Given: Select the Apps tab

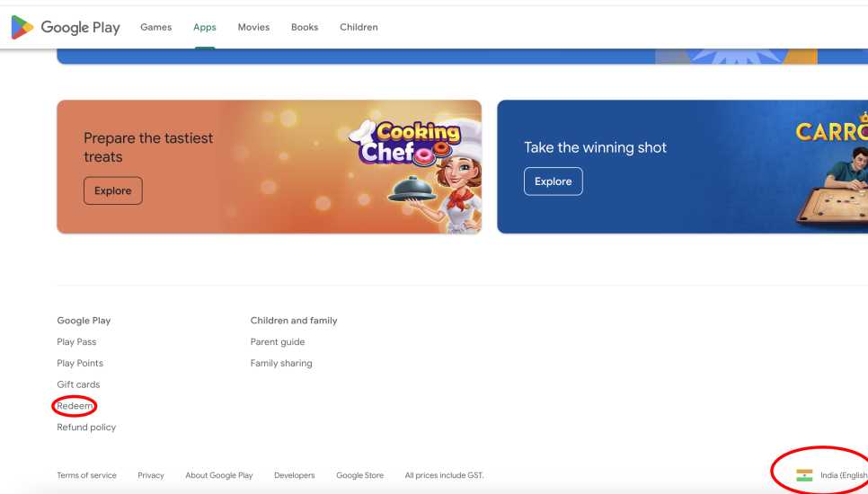Looking at the screenshot, I should (x=204, y=27).
